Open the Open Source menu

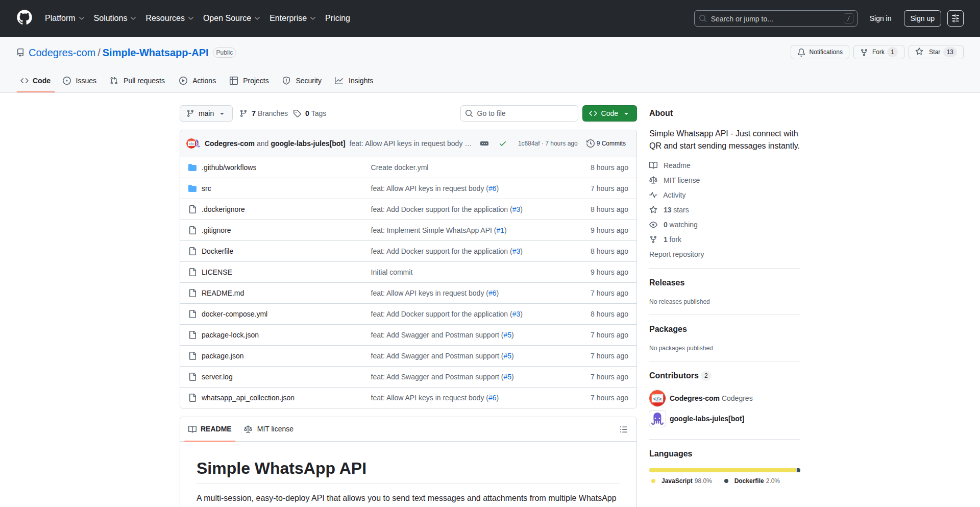[x=231, y=18]
